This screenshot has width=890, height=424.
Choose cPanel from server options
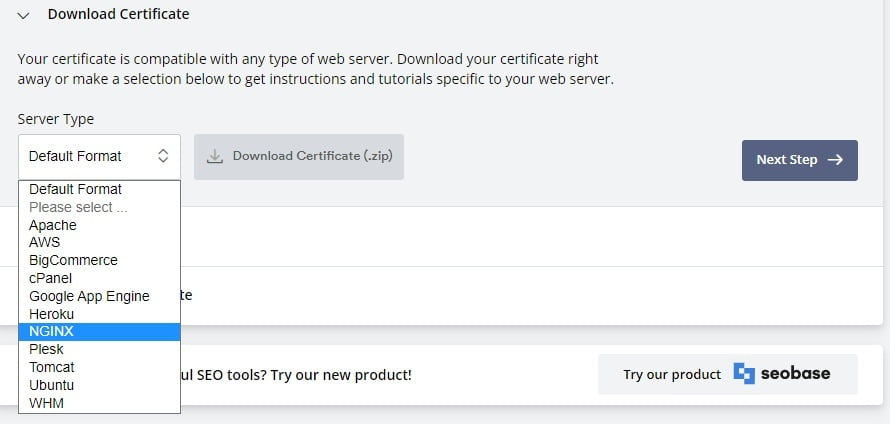tap(51, 278)
